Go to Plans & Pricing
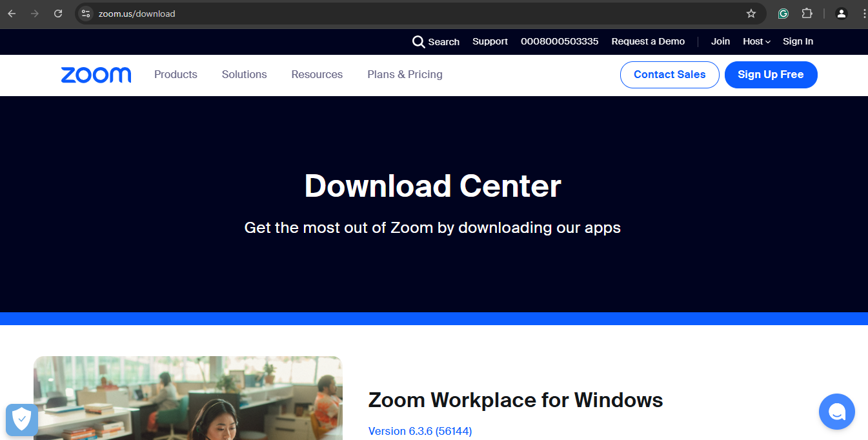This screenshot has width=868, height=440. 405,75
